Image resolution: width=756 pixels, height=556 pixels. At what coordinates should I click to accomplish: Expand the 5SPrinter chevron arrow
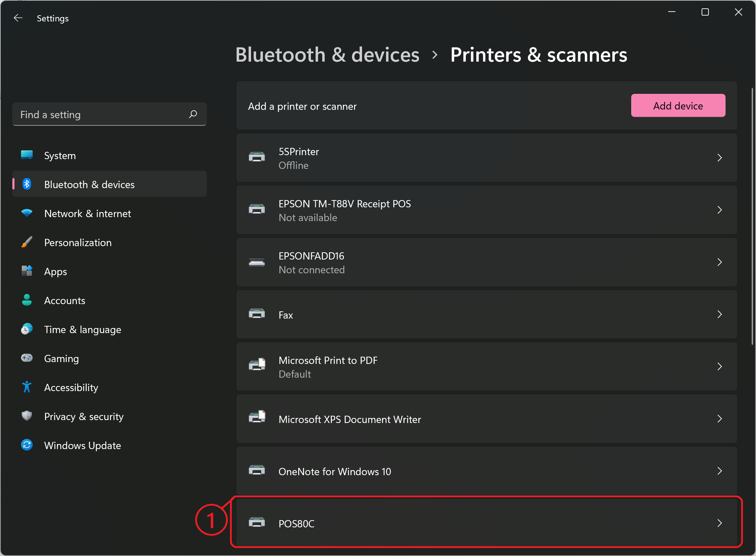[x=719, y=158]
